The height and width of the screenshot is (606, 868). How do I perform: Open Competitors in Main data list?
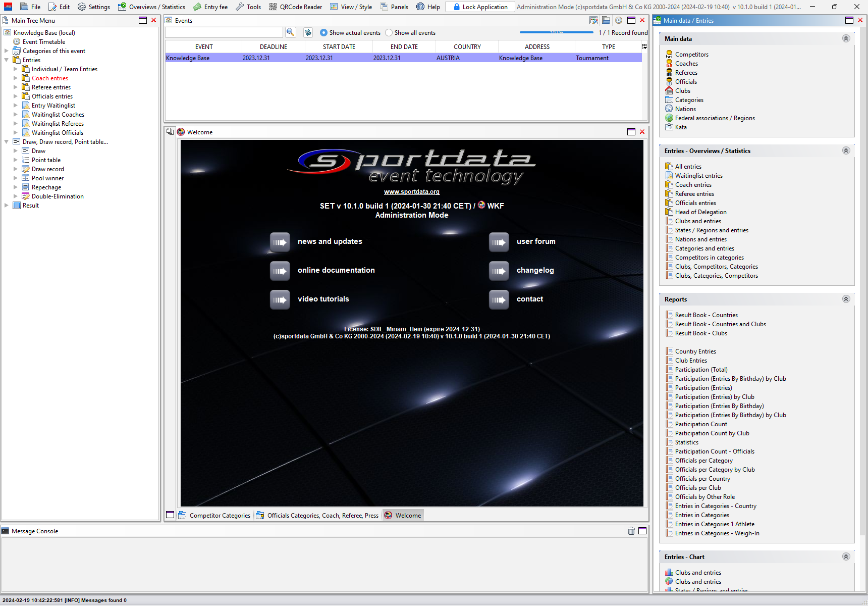[691, 55]
